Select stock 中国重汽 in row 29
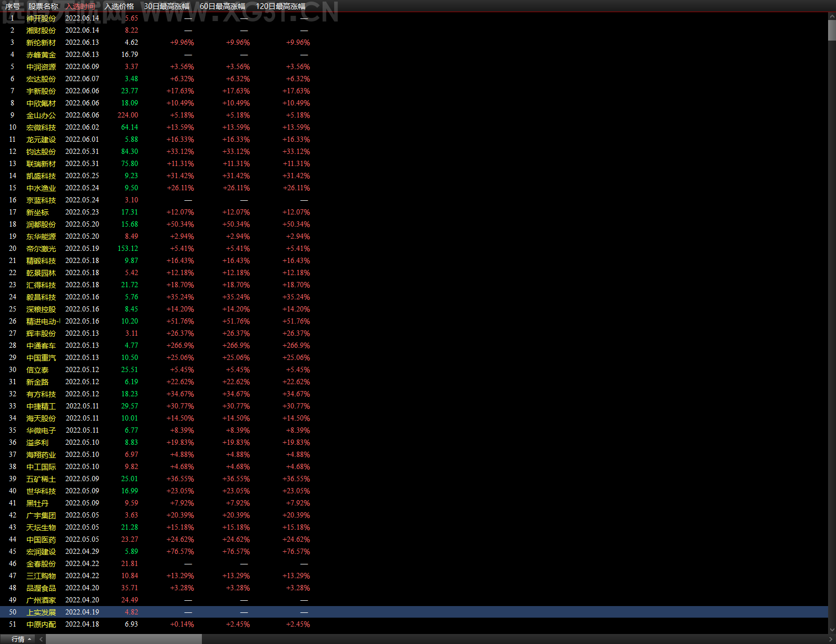 pyautogui.click(x=41, y=358)
